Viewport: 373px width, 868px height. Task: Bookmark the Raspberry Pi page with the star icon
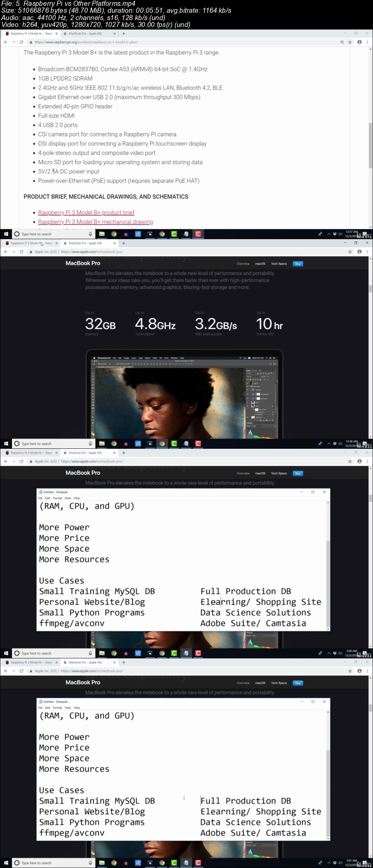350,42
